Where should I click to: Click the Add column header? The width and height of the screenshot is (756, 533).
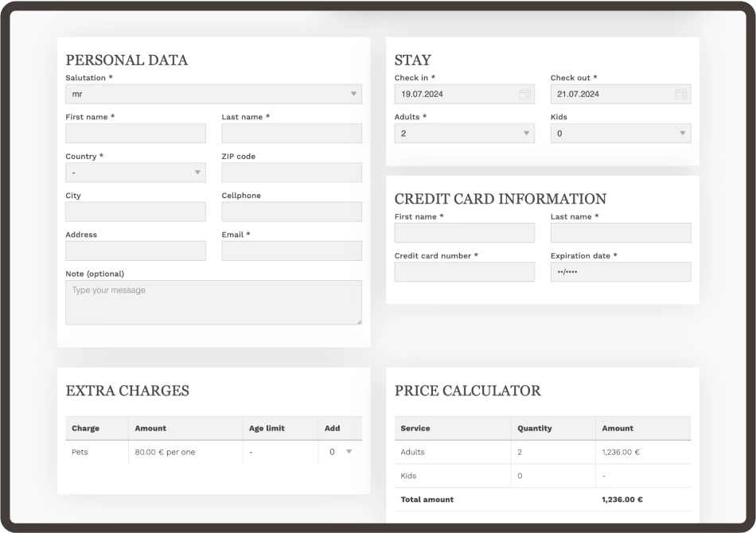332,428
